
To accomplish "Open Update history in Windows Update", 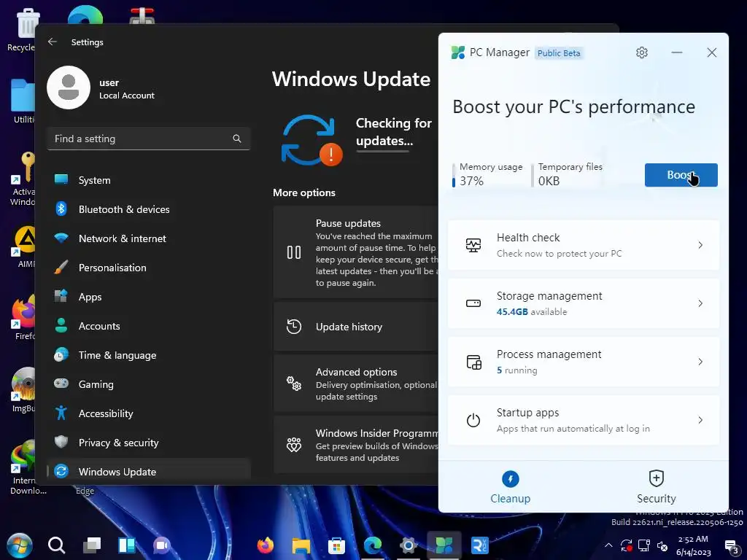I will pos(356,327).
